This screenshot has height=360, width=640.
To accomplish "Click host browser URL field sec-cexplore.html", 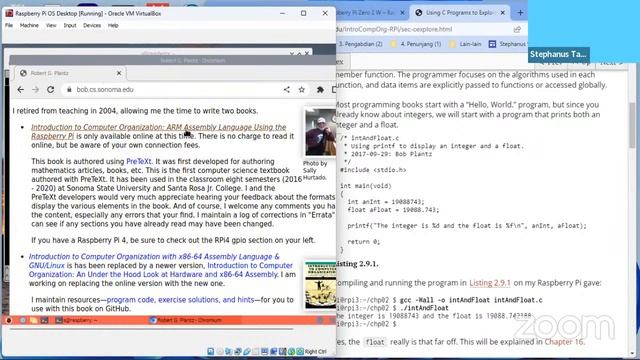I will point(424,29).
